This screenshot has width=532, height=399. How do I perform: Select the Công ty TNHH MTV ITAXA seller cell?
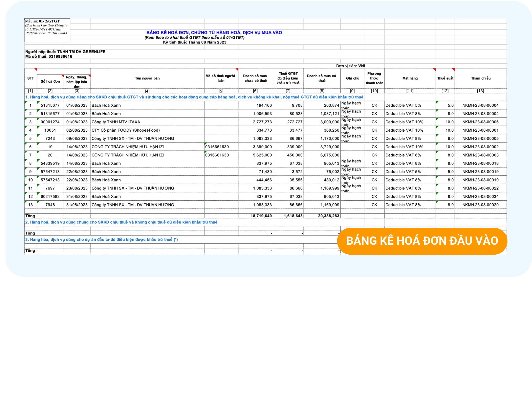pos(116,122)
